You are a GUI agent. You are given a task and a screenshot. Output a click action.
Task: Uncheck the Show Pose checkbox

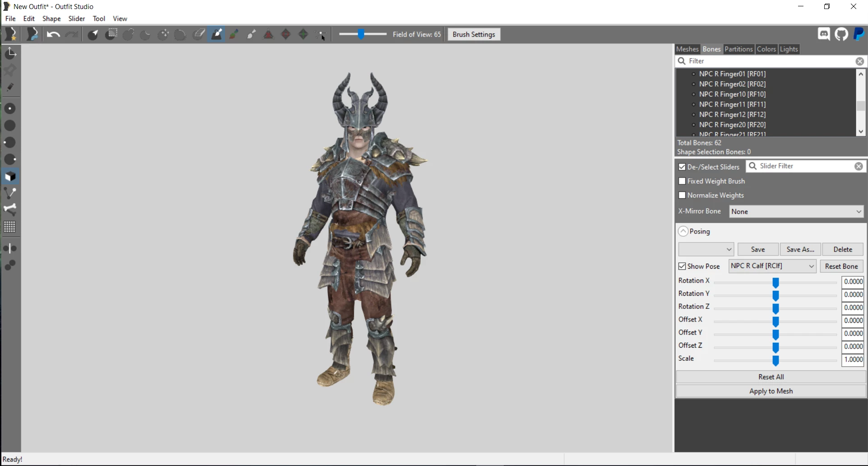pos(682,266)
